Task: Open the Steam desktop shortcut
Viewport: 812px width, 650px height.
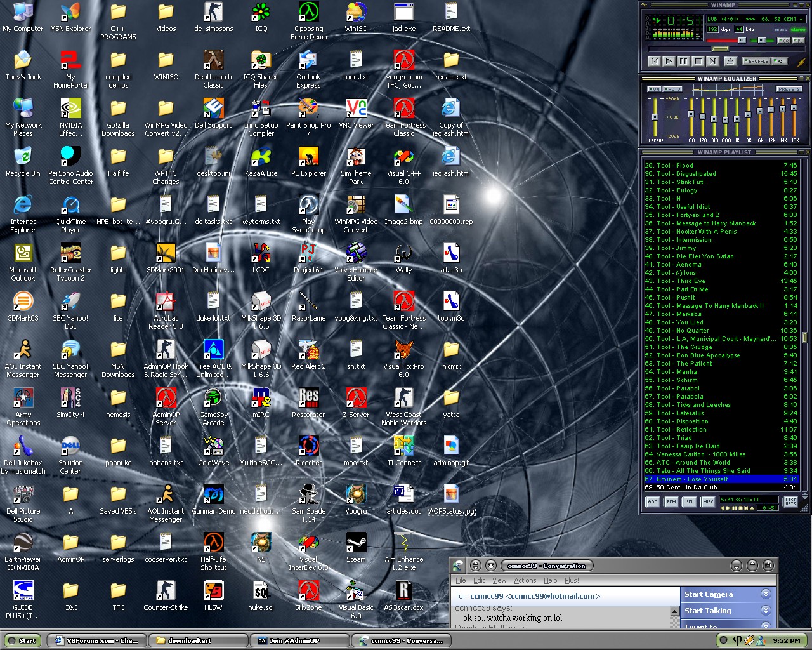Action: pyautogui.click(x=356, y=547)
